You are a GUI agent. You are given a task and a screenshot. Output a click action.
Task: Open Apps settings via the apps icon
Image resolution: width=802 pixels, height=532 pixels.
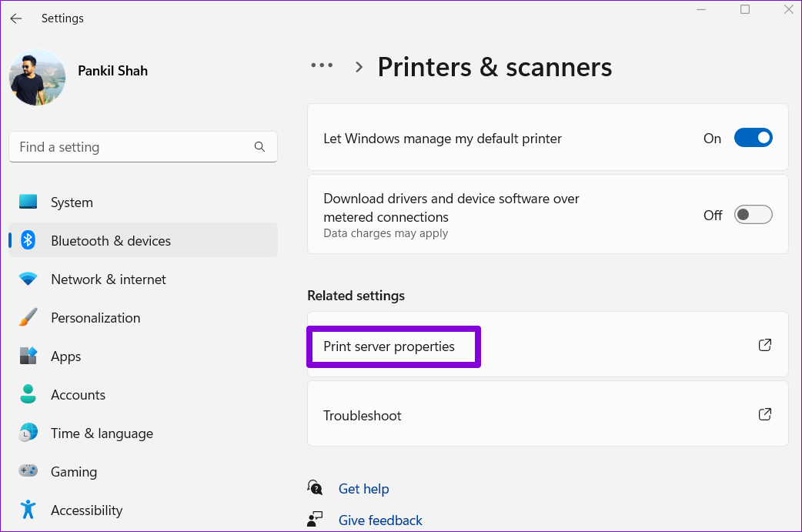point(28,356)
